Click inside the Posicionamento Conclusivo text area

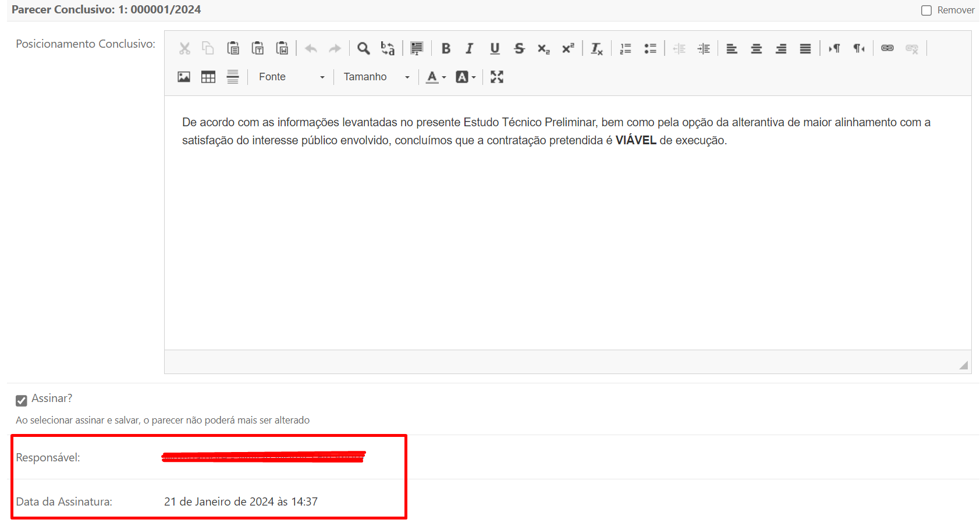pos(567,233)
